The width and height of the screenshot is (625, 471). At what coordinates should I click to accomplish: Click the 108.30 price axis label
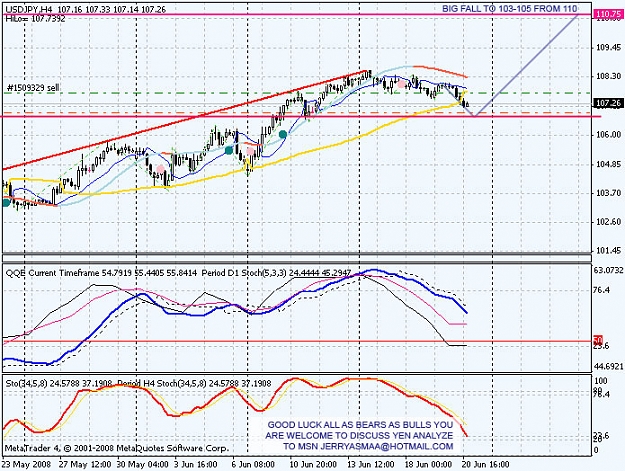pyautogui.click(x=608, y=76)
